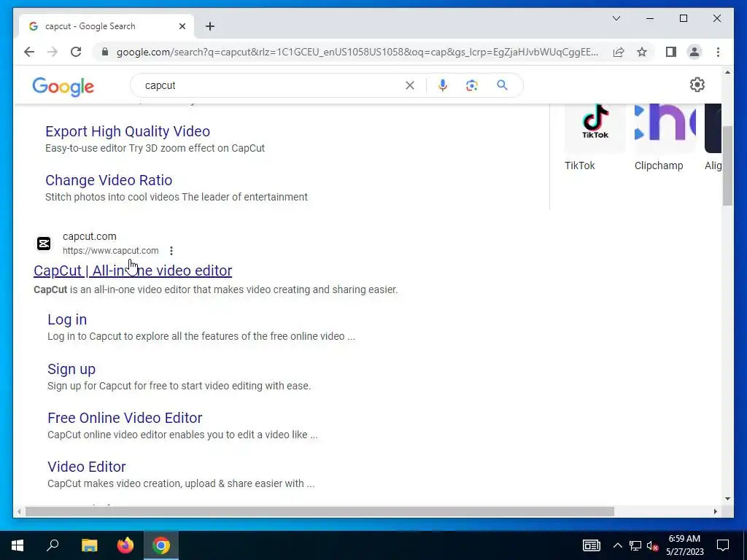The image size is (747, 560).
Task: Close the capcut Google Search tab
Action: pos(182,26)
